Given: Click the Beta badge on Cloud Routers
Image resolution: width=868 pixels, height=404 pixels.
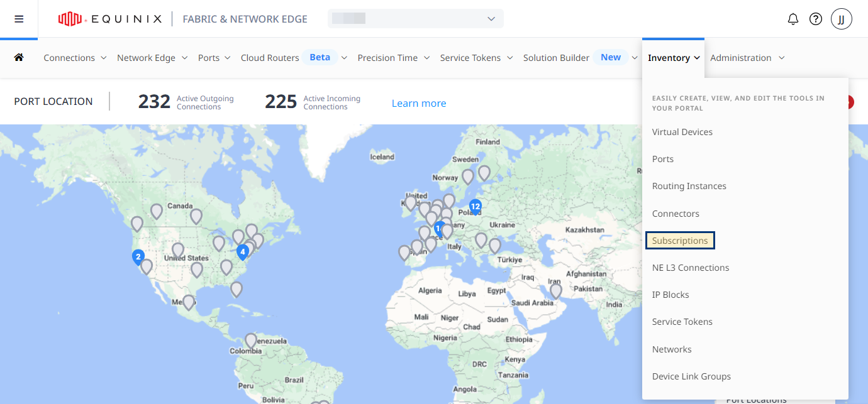Looking at the screenshot, I should (x=320, y=57).
